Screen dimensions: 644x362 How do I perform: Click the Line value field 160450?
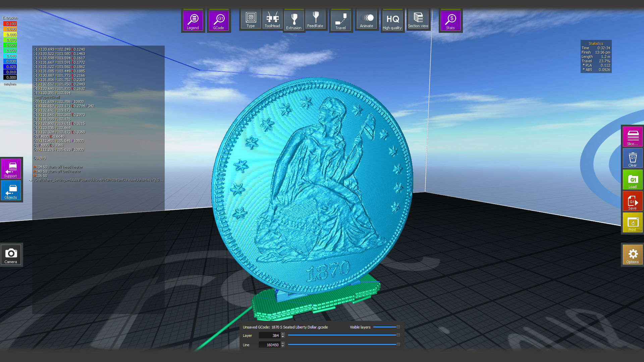[x=270, y=345]
